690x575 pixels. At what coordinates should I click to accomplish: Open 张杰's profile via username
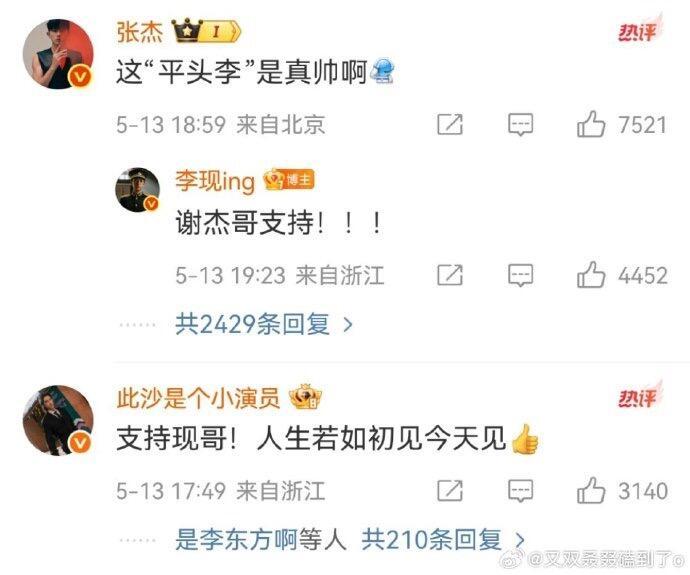pos(139,32)
